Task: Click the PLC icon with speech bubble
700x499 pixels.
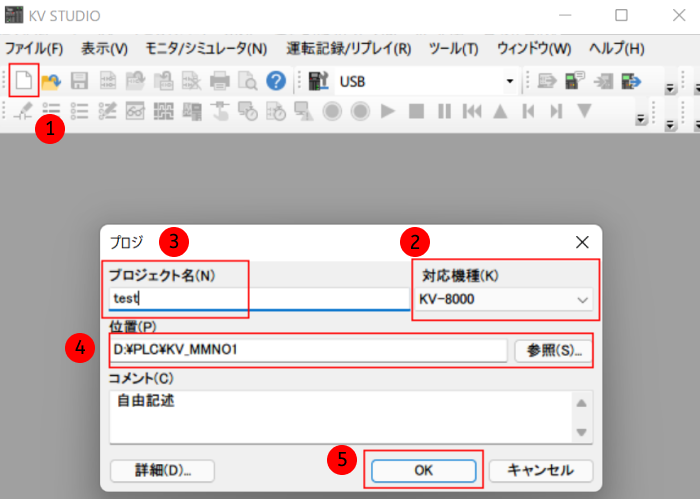Action: (575, 81)
